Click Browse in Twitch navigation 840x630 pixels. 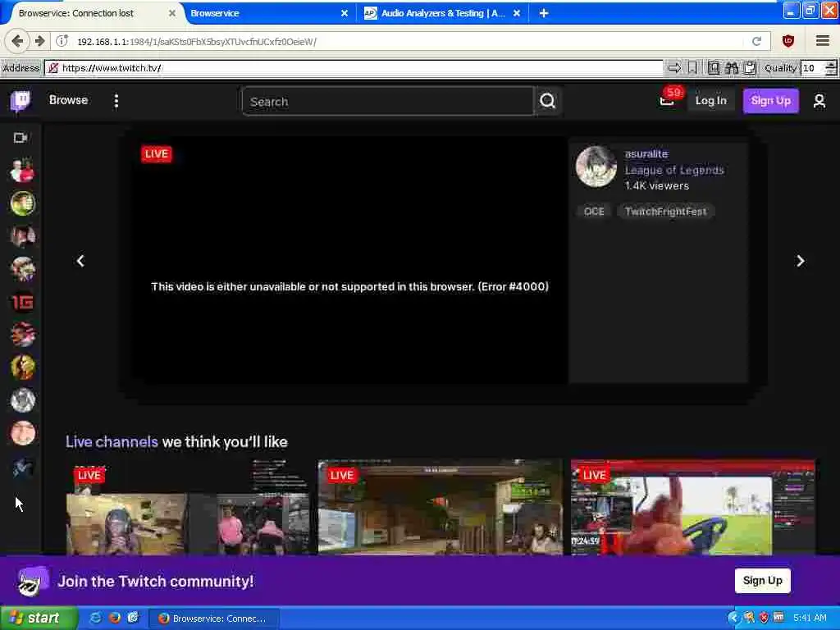pyautogui.click(x=68, y=100)
